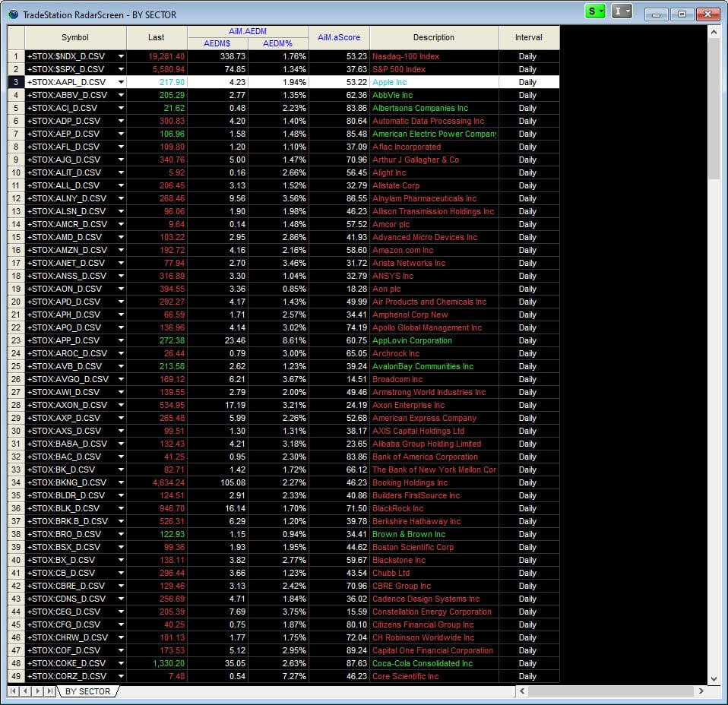The image size is (728, 705).
Task: Go to the previous worksheet tab arrow
Action: click(x=25, y=691)
